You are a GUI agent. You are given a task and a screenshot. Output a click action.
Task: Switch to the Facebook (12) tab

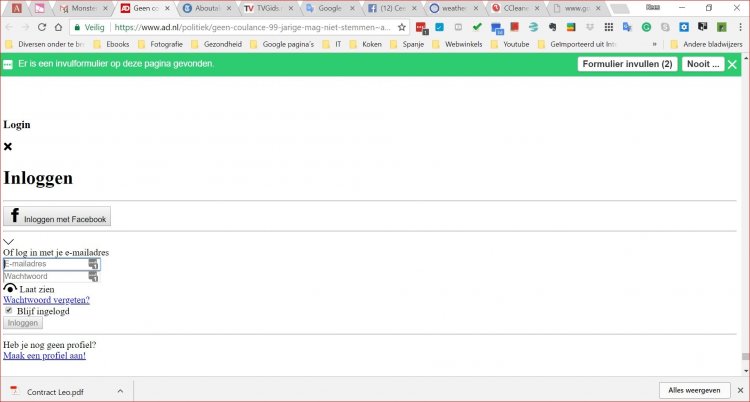click(390, 8)
